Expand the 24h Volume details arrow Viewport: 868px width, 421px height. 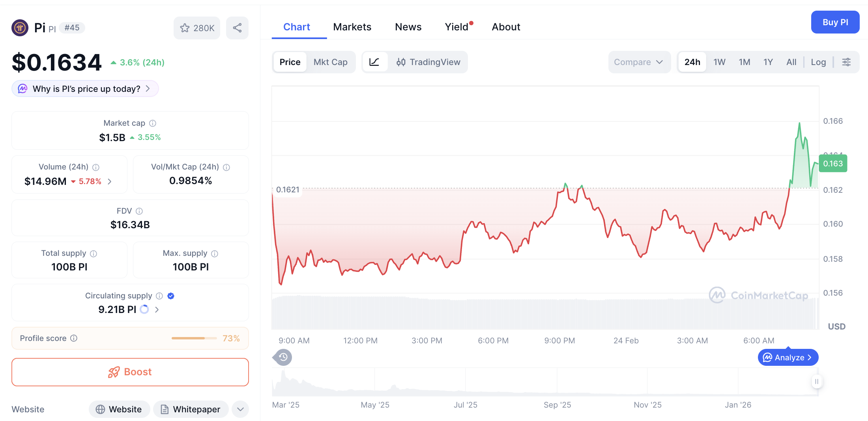[109, 181]
